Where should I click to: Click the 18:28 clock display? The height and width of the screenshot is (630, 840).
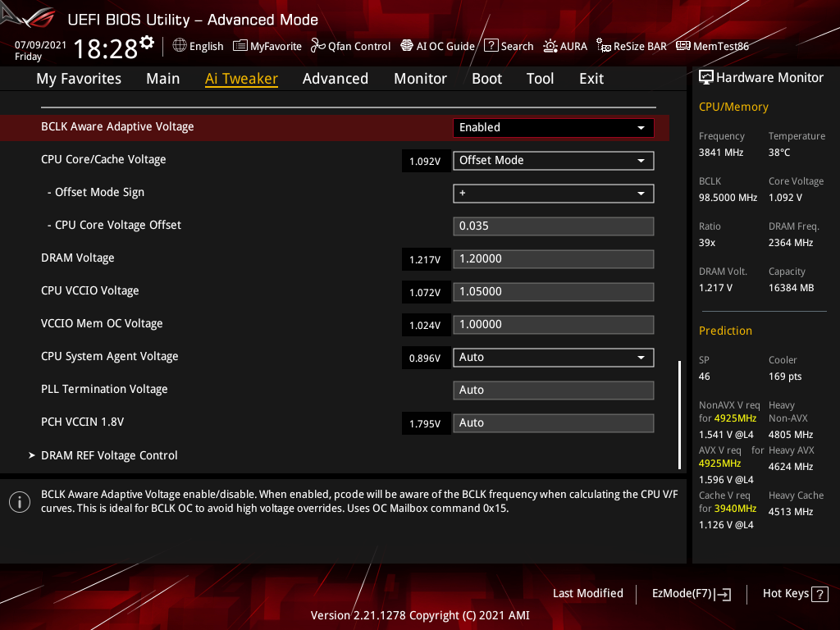click(x=106, y=48)
